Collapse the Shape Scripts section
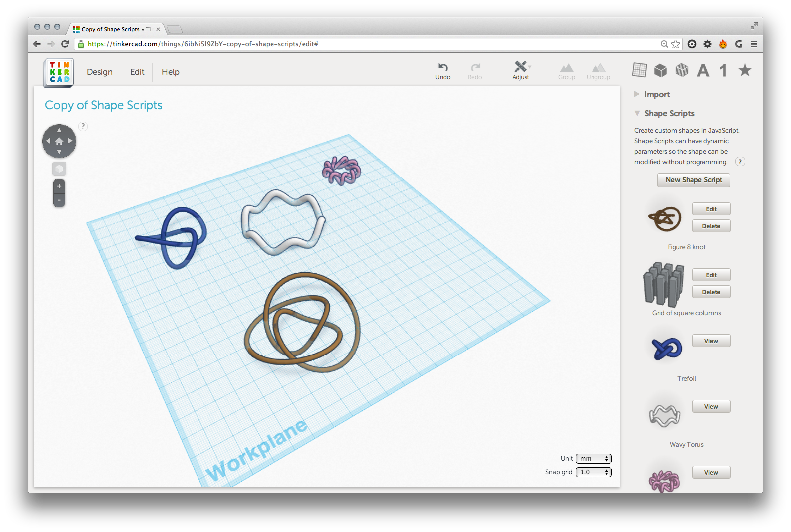 (637, 113)
